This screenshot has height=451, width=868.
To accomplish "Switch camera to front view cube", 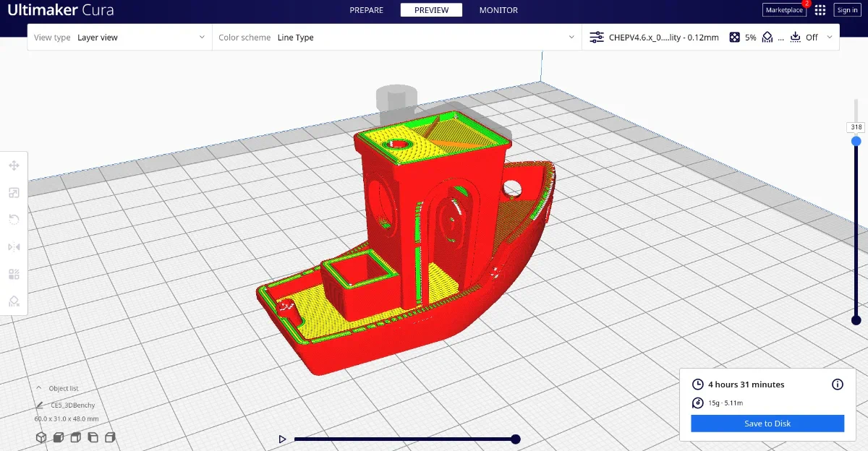I will point(59,437).
